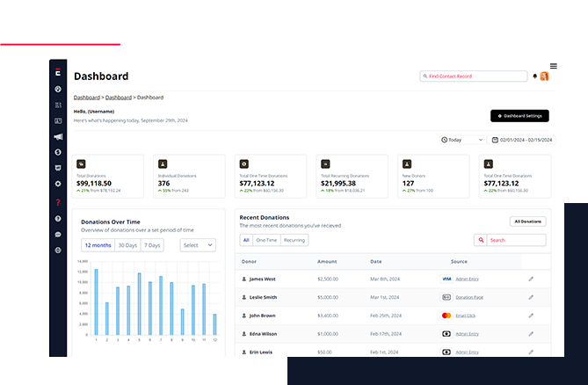The image size is (588, 385).
Task: Click the Dashboard Settings button
Action: 519,116
